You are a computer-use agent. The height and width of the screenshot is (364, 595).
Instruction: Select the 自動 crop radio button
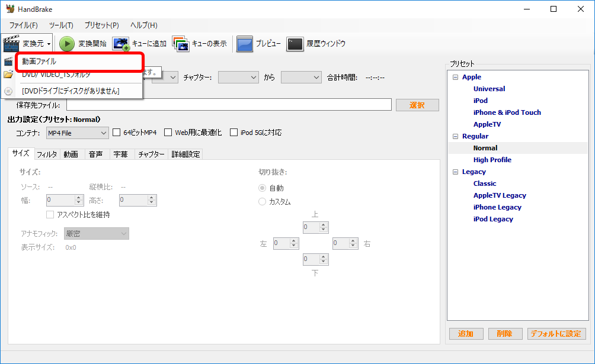pyautogui.click(x=262, y=188)
